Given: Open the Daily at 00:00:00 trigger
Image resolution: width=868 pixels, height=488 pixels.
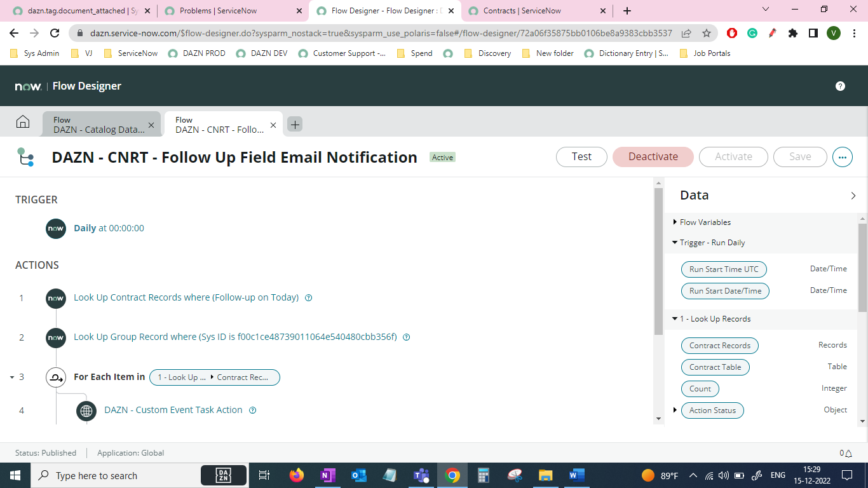Looking at the screenshot, I should coord(109,229).
